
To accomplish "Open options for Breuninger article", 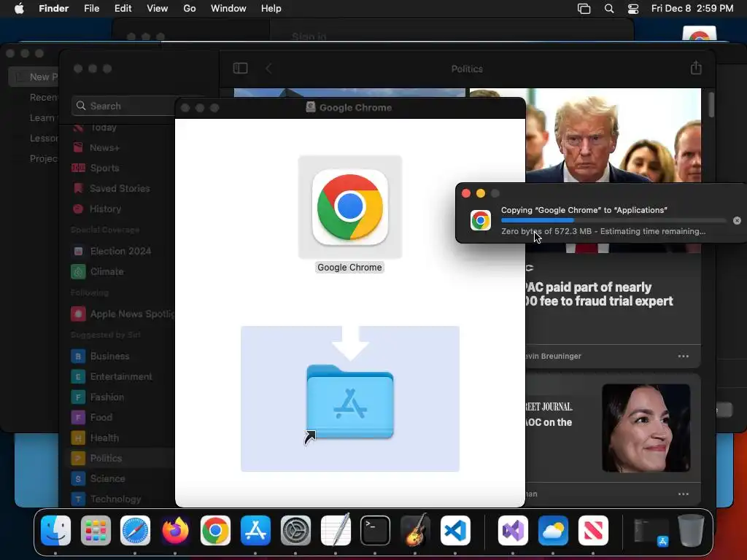I will tap(683, 356).
